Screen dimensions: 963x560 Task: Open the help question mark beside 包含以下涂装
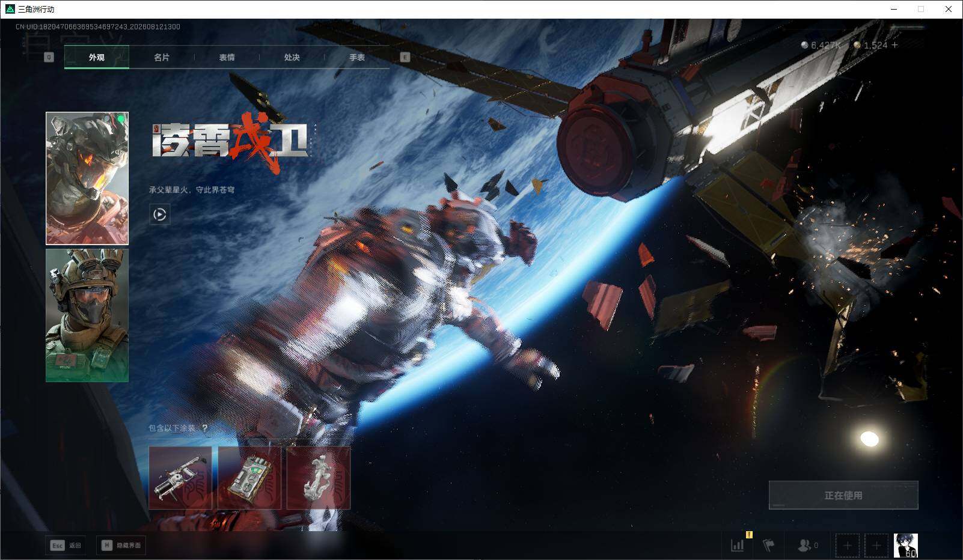tap(205, 428)
